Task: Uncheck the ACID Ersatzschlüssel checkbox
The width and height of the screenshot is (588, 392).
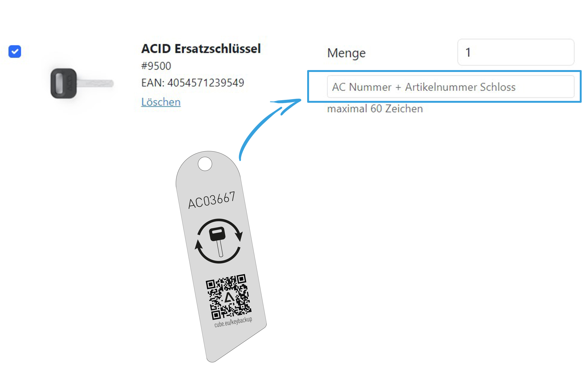Action: click(x=15, y=51)
